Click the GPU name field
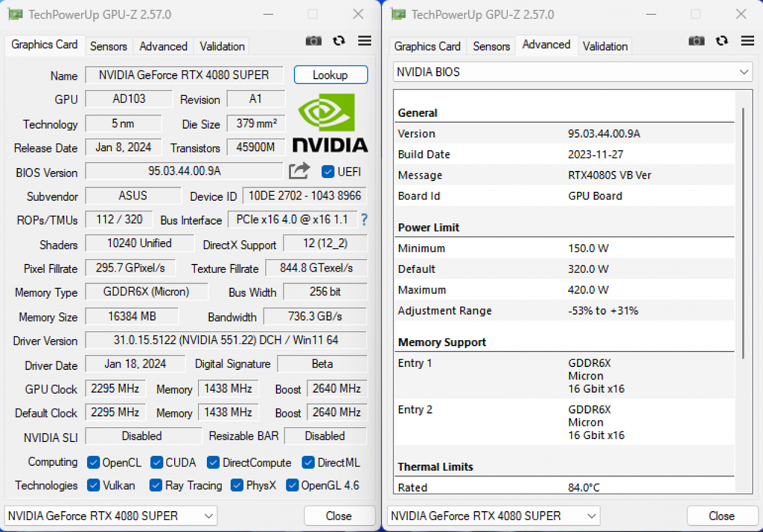This screenshot has height=532, width=763. [184, 75]
